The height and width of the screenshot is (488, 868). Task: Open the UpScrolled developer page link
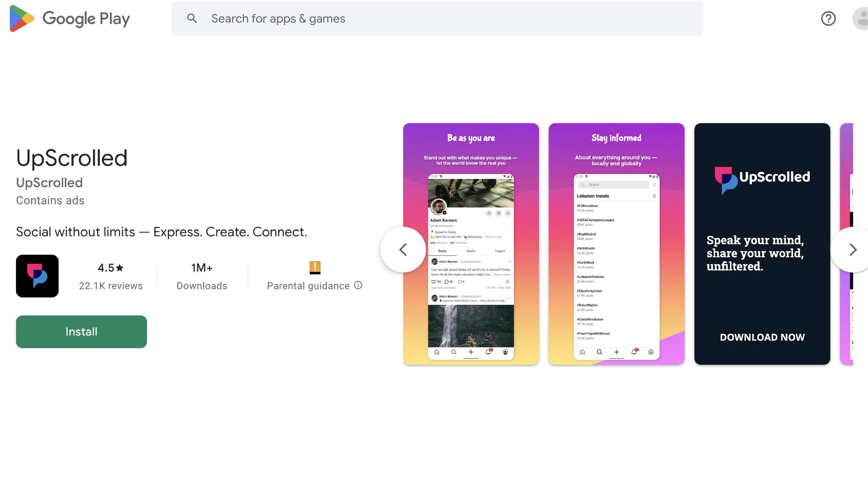point(49,182)
